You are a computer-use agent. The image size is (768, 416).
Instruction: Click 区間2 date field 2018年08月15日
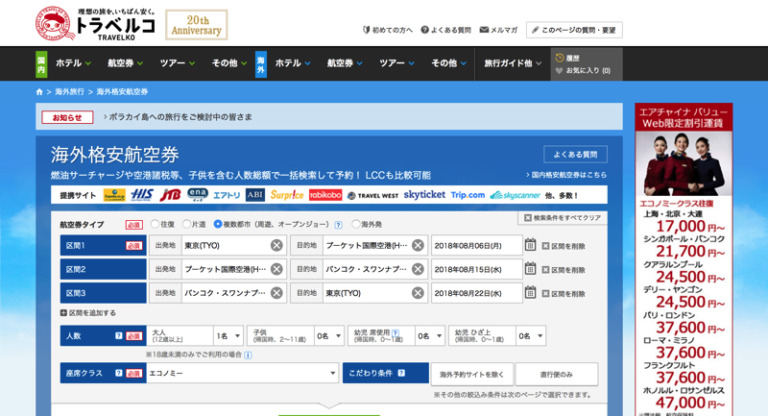point(477,269)
